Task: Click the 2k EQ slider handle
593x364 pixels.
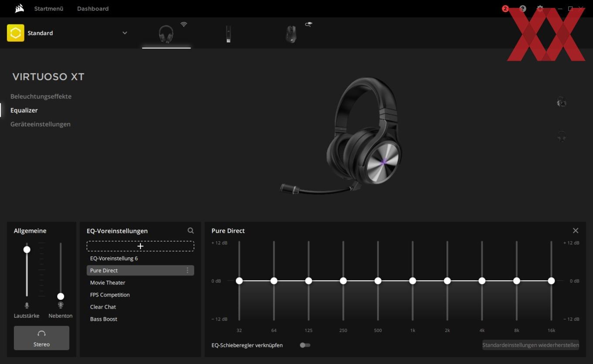Action: pyautogui.click(x=447, y=281)
